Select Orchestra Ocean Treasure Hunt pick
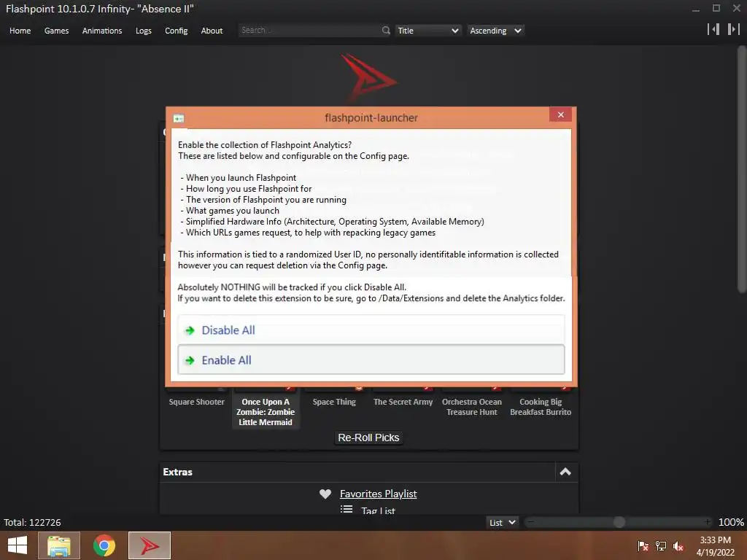747x560 pixels. click(x=472, y=407)
